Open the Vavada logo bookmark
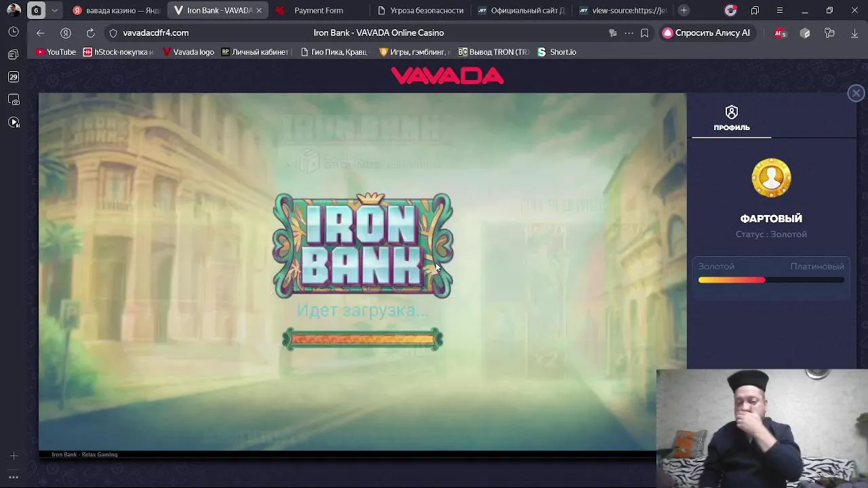868x488 pixels. [x=188, y=52]
